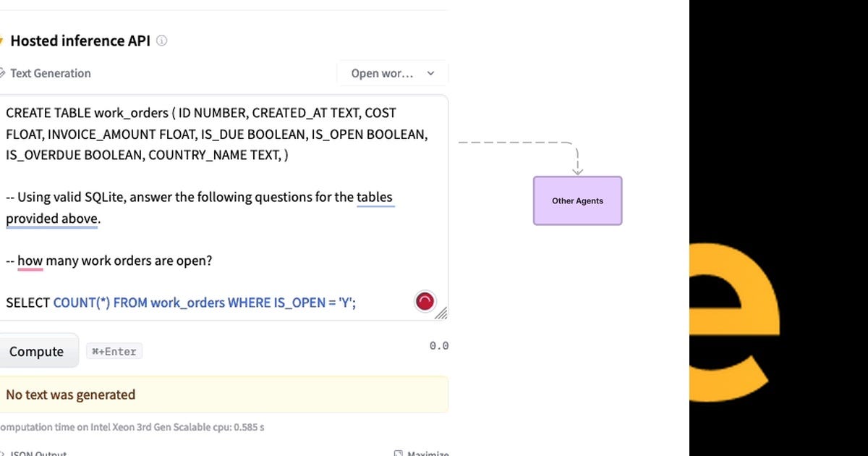Click the JSON Output code icon
868x456 pixels.
pos(2,453)
